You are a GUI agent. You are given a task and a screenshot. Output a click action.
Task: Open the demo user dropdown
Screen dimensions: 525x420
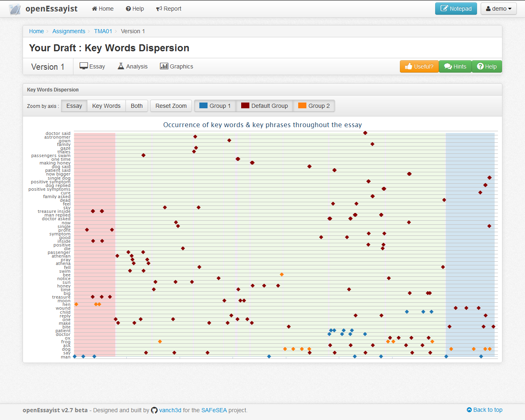coord(498,8)
